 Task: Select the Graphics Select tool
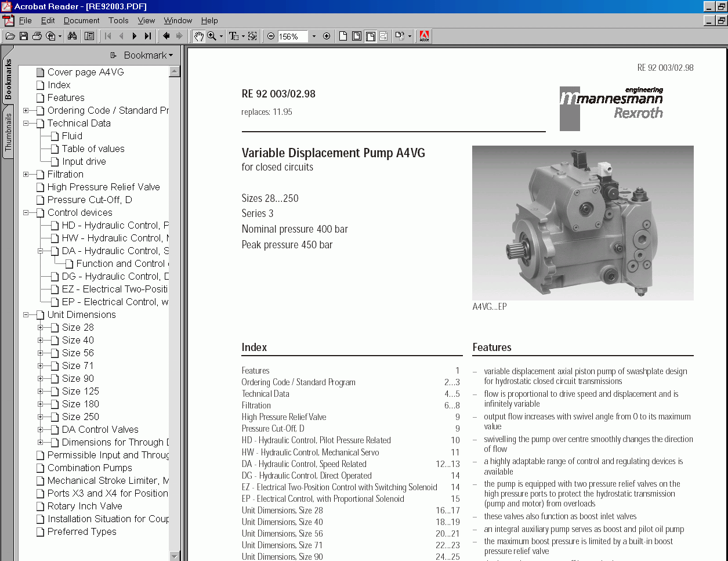click(x=252, y=36)
